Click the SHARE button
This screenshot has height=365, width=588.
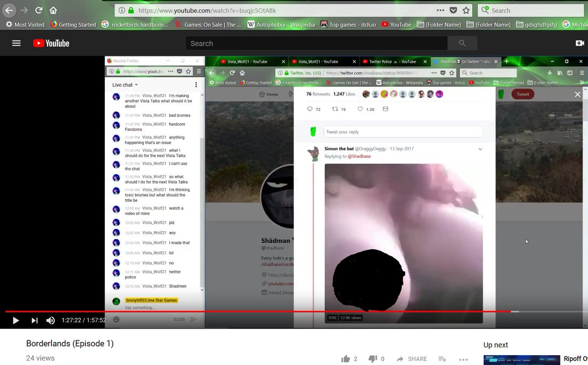pyautogui.click(x=412, y=359)
